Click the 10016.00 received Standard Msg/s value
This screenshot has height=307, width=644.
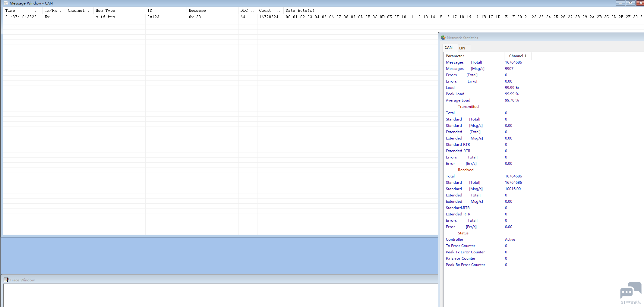coord(513,189)
